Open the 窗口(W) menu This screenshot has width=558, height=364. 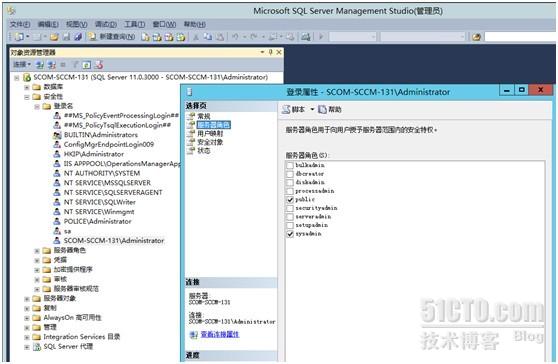click(164, 24)
